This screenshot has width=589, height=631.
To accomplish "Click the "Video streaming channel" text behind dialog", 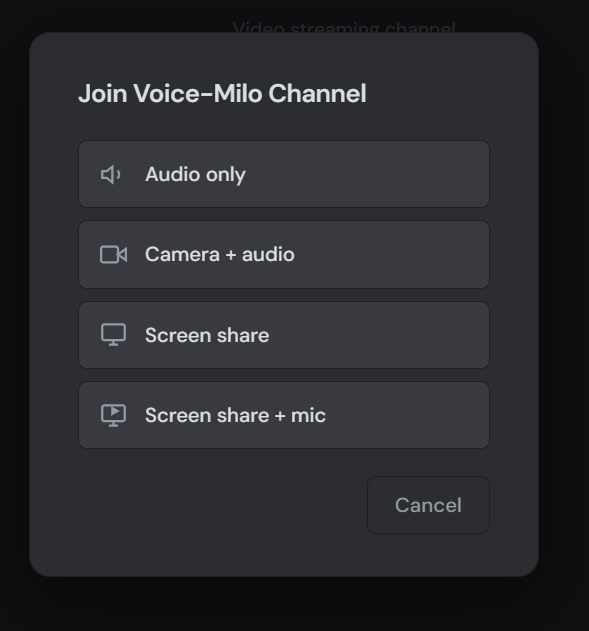I will tap(344, 27).
